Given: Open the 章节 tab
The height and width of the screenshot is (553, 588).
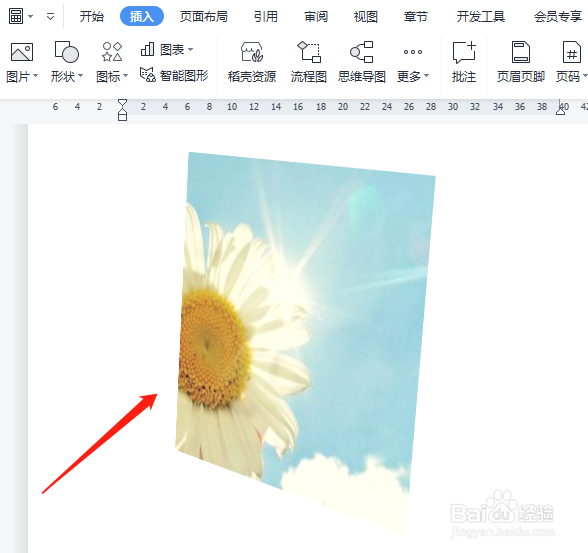Looking at the screenshot, I should [416, 16].
